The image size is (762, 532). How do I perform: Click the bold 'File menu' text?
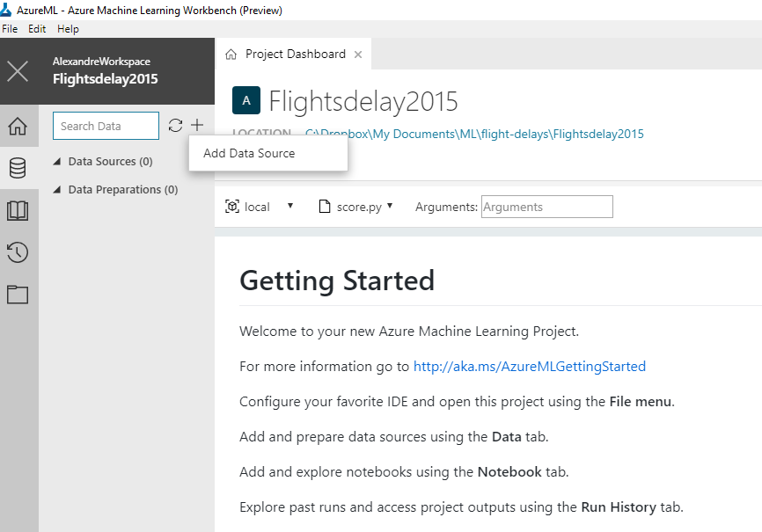point(641,402)
